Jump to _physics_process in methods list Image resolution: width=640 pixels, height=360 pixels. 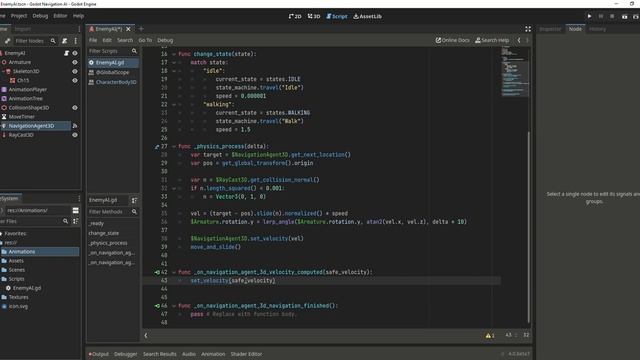coord(108,243)
